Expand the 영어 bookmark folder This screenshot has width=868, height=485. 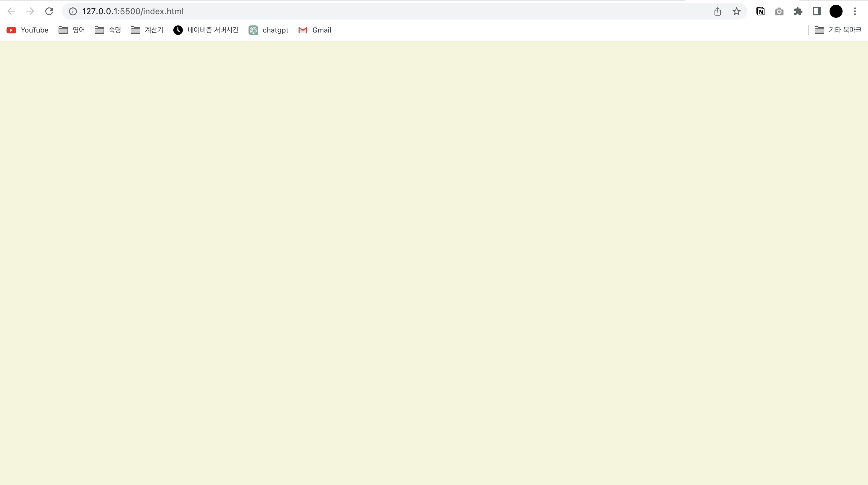tap(72, 30)
